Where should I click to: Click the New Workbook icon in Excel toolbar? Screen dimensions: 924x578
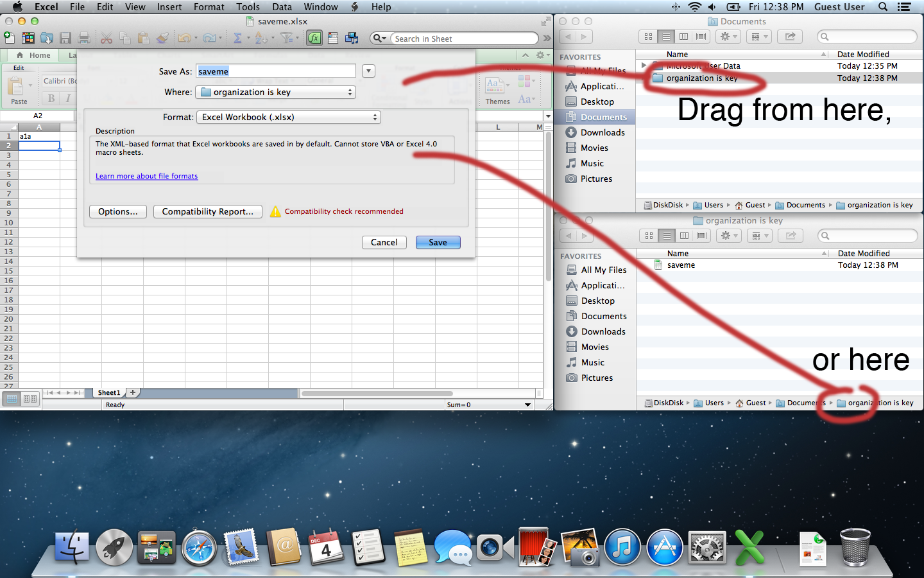[x=10, y=39]
